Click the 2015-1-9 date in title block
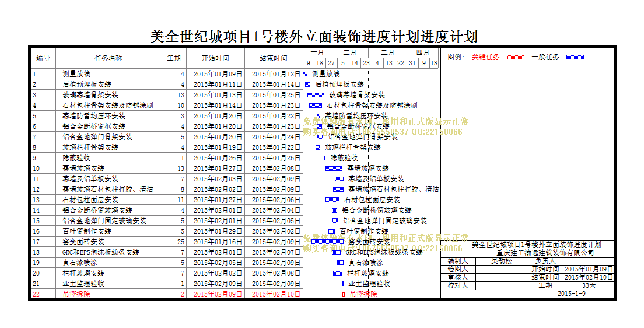The height and width of the screenshot is (328, 644). [571, 294]
